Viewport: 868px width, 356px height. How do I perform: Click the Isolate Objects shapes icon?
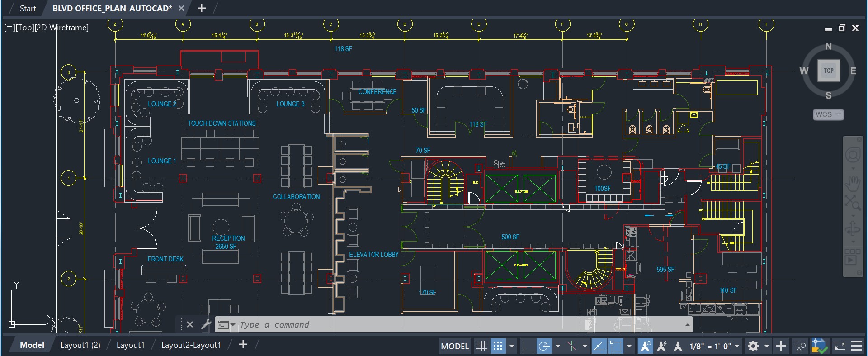(x=800, y=346)
